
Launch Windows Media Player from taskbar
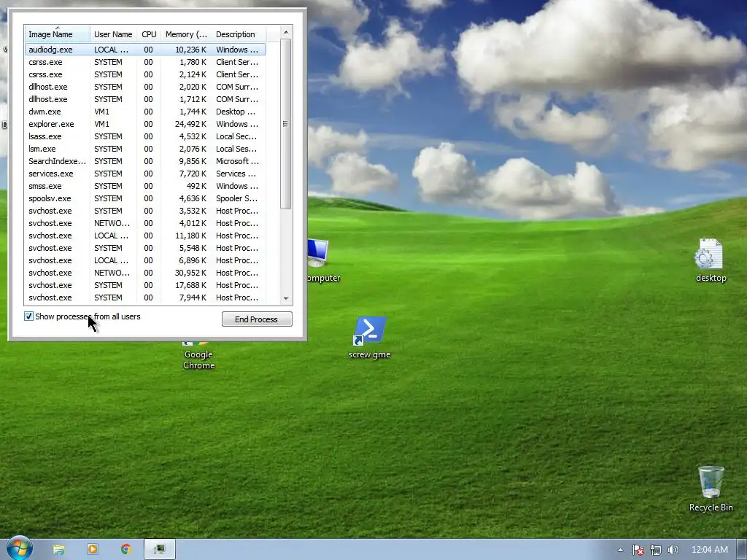pos(93,550)
